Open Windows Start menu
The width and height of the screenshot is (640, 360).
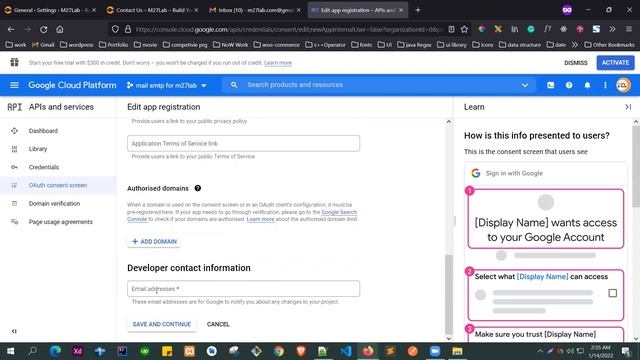(11, 351)
